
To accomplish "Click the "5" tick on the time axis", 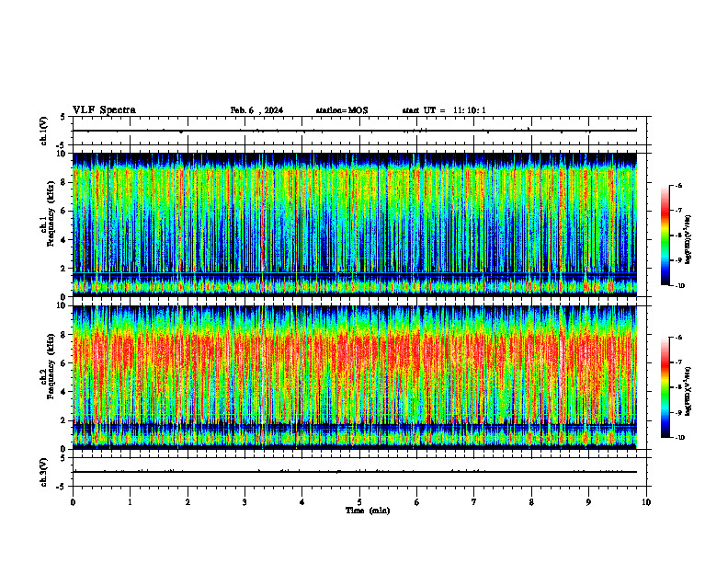I will click(359, 502).
